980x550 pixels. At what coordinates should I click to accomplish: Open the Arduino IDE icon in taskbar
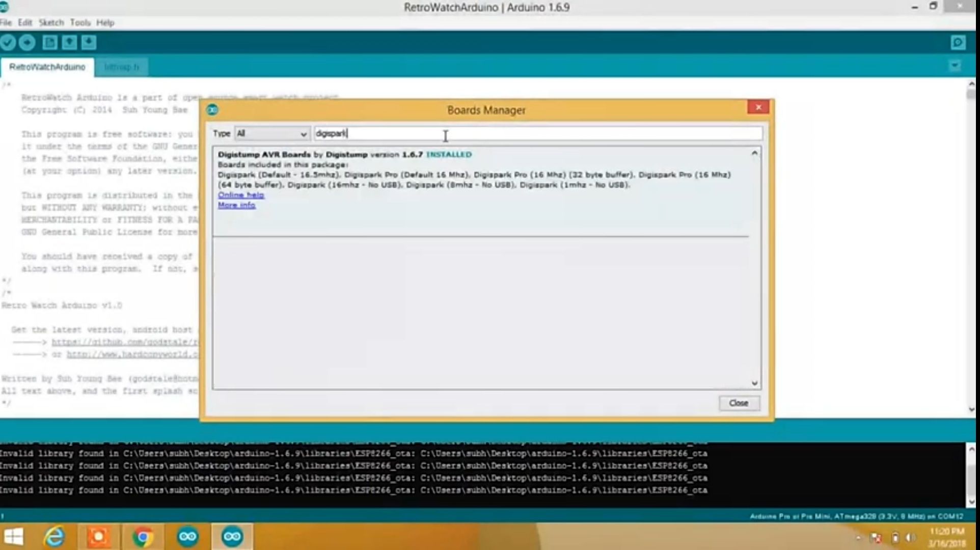[x=186, y=536]
